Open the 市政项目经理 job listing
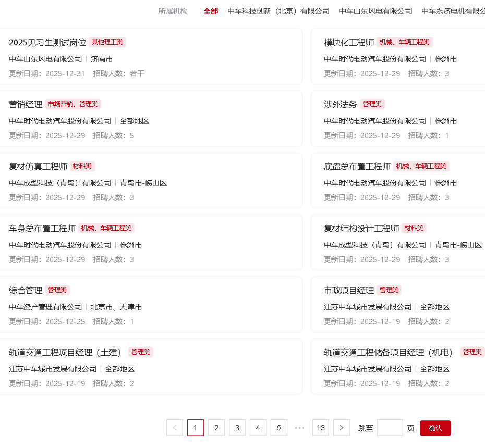The height and width of the screenshot is (448, 485). (x=349, y=290)
